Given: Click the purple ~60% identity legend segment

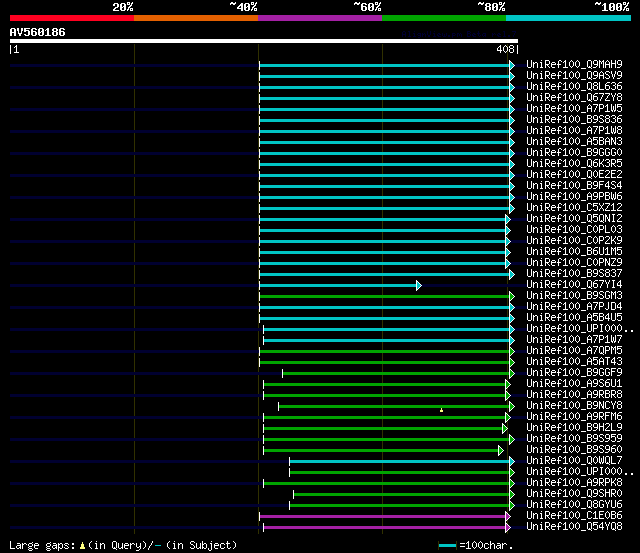Looking at the screenshot, I should [x=320, y=18].
